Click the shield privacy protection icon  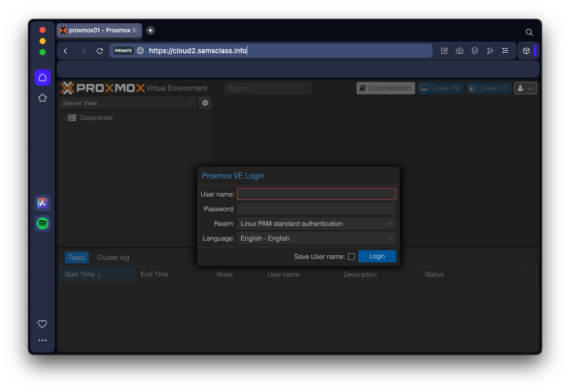[x=475, y=51]
